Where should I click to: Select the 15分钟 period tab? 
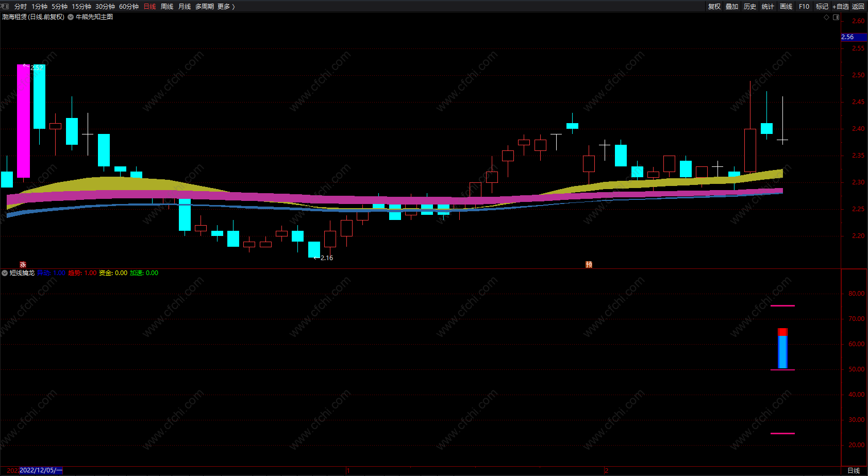tap(81, 7)
